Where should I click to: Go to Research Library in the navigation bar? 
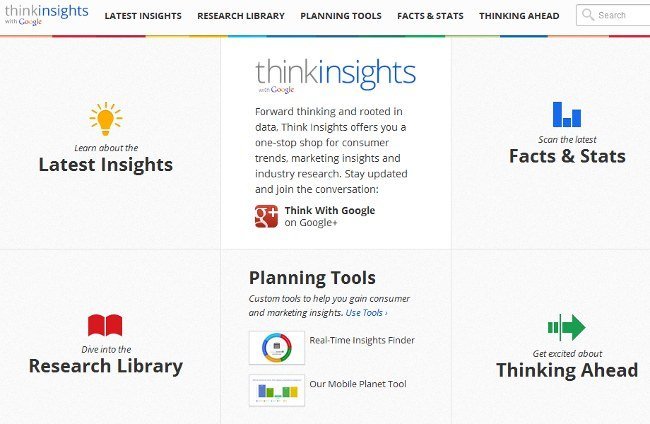(240, 16)
